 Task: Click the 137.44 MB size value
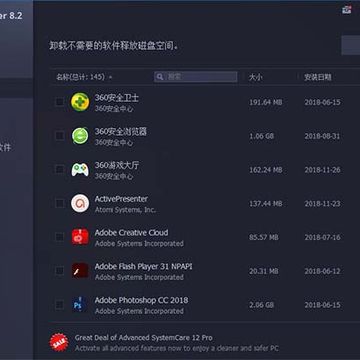(x=266, y=204)
